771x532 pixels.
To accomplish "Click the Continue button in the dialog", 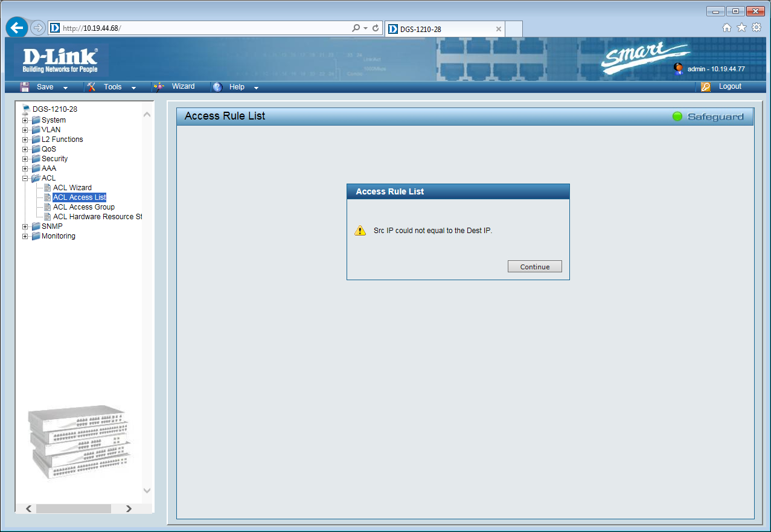I will pyautogui.click(x=535, y=266).
